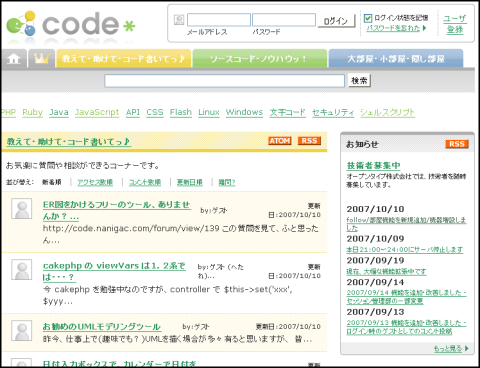Open the crown ranking tab
This screenshot has height=368, width=480.
[x=41, y=59]
